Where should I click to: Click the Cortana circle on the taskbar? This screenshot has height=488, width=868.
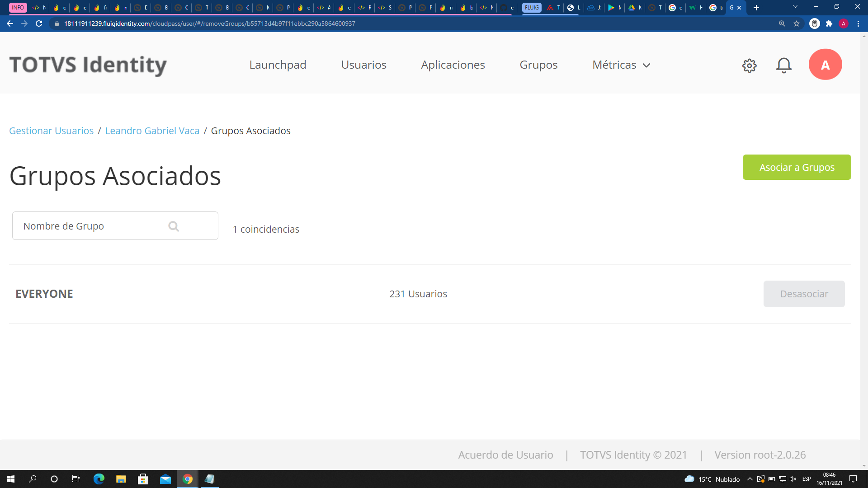[x=54, y=479]
